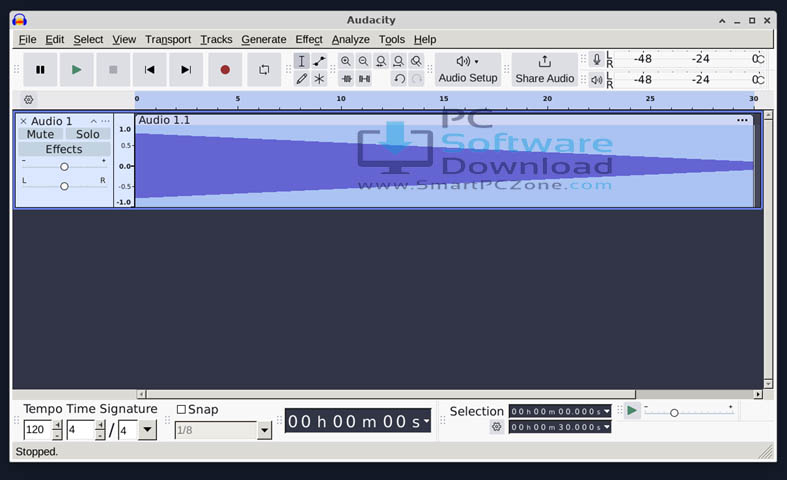Adjust the Audio 1 gain slider
787x480 pixels.
point(64,166)
